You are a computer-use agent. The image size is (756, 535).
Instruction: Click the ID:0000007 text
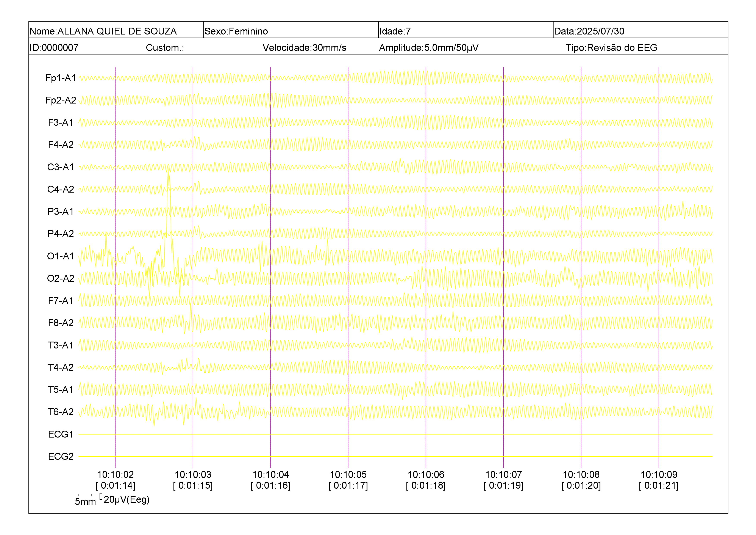54,48
